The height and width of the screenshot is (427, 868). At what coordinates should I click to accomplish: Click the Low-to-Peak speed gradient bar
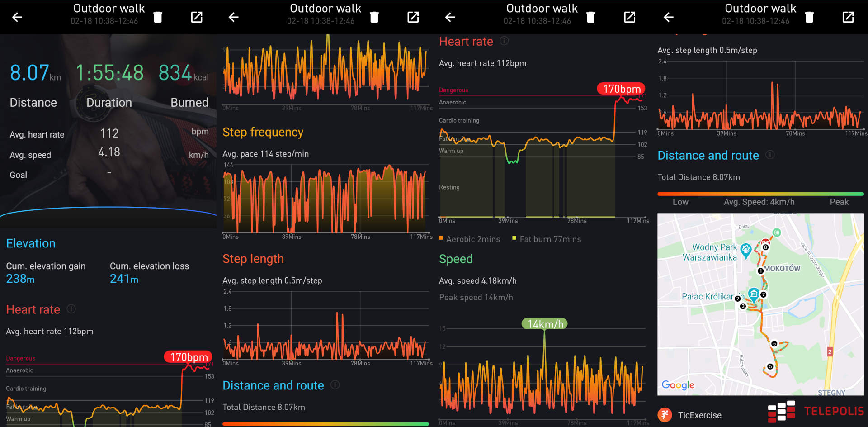[760, 194]
